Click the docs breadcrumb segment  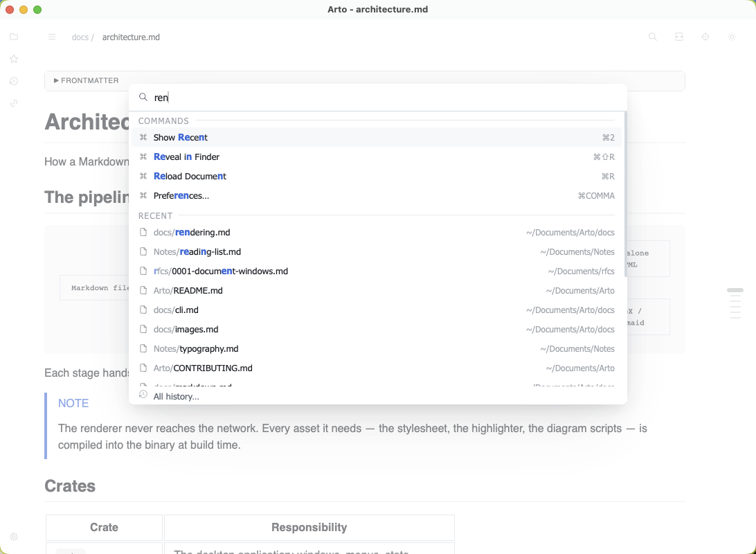click(80, 37)
